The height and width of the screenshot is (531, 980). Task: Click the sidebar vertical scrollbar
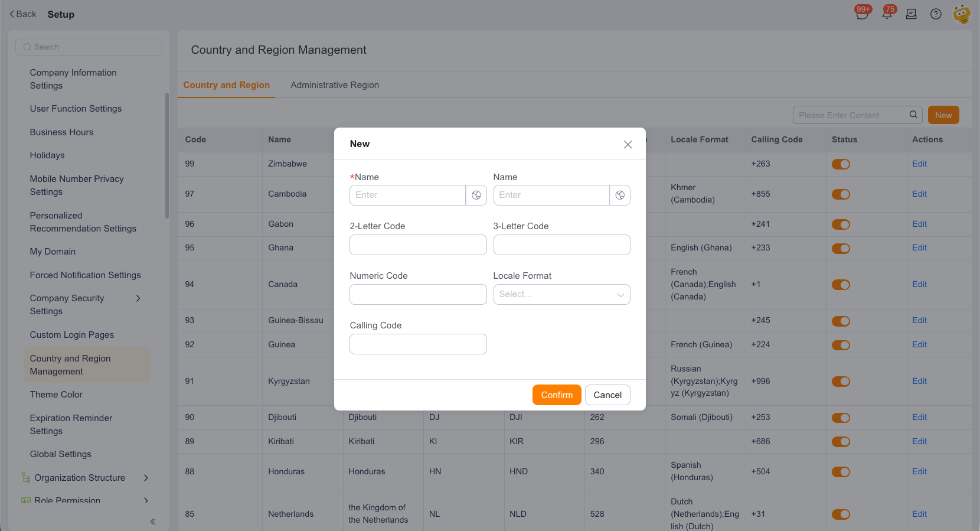(167, 156)
